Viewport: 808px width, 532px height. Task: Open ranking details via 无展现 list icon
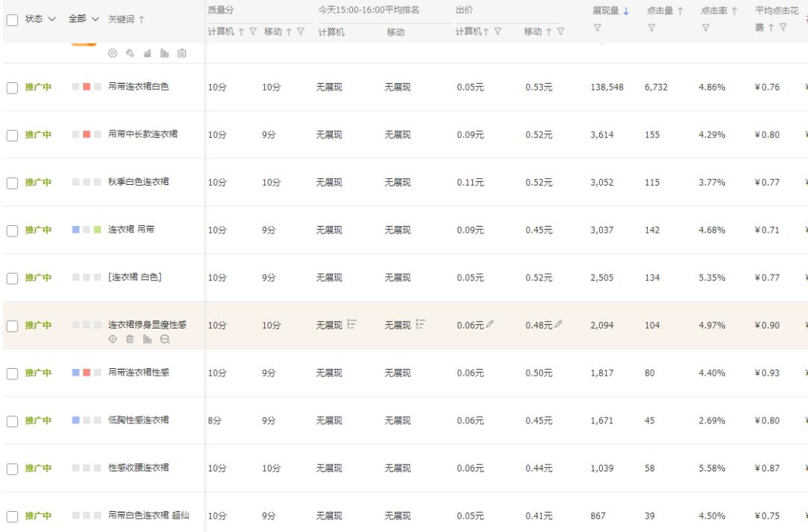click(x=352, y=325)
